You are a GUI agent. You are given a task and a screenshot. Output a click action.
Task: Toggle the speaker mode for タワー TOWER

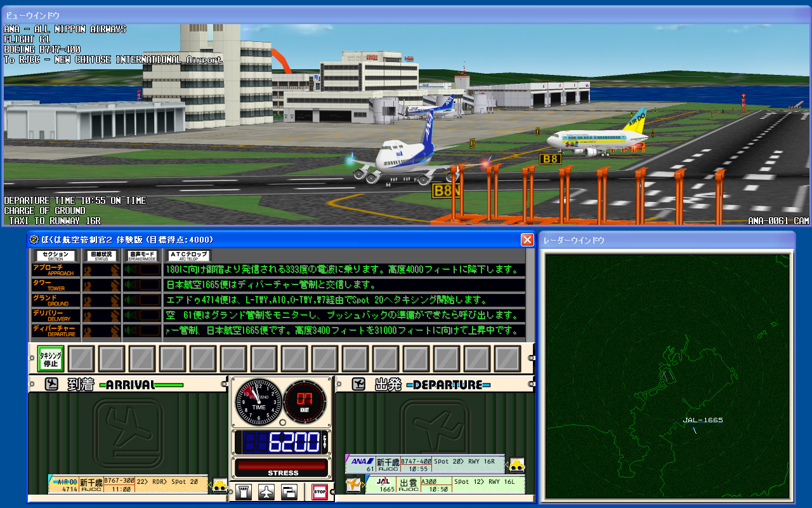pyautogui.click(x=142, y=285)
